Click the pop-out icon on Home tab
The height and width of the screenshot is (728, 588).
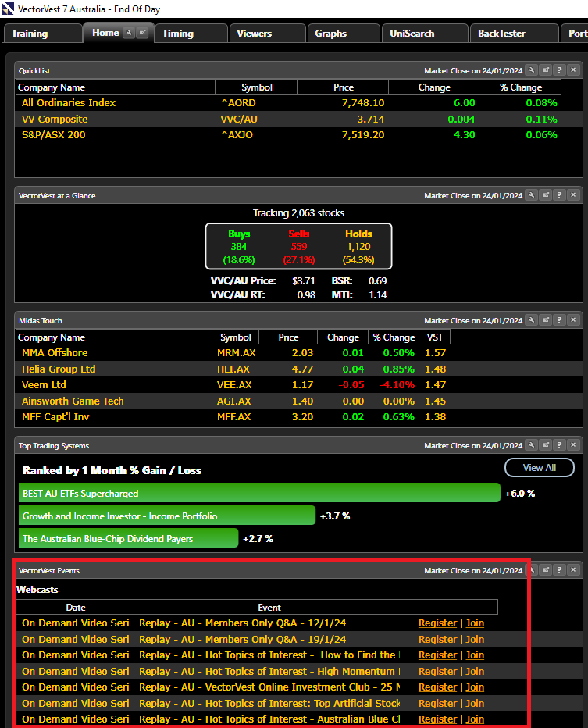click(142, 33)
